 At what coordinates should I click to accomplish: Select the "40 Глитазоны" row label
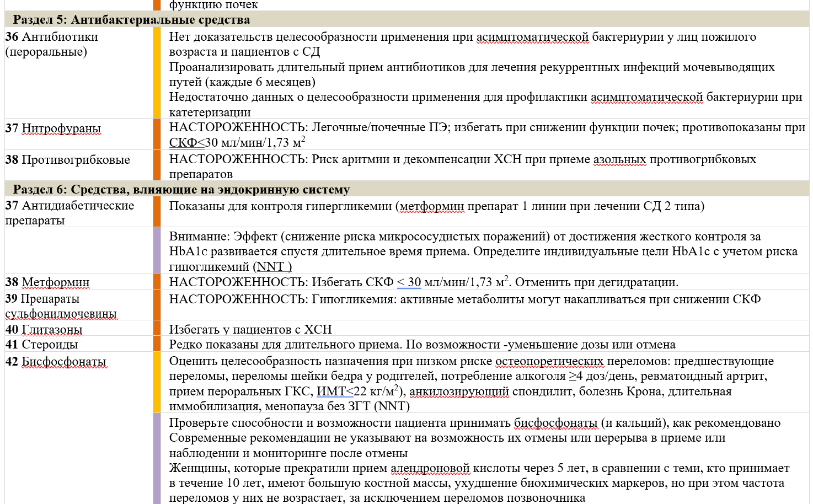click(44, 330)
